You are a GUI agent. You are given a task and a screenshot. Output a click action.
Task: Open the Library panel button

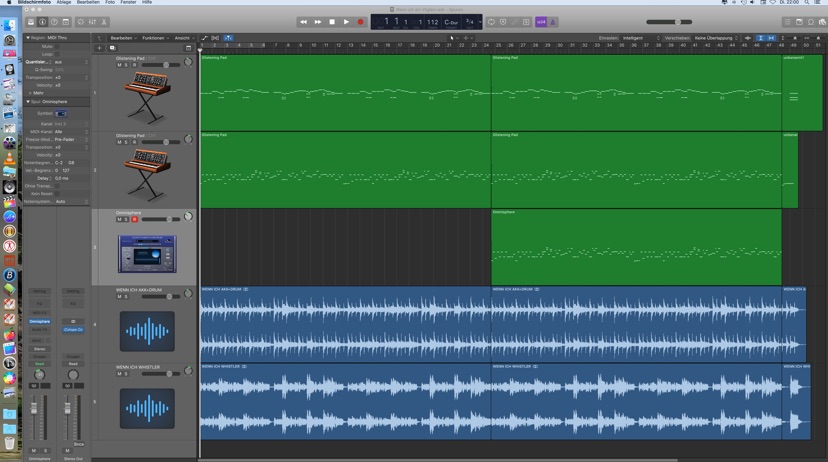[31, 22]
